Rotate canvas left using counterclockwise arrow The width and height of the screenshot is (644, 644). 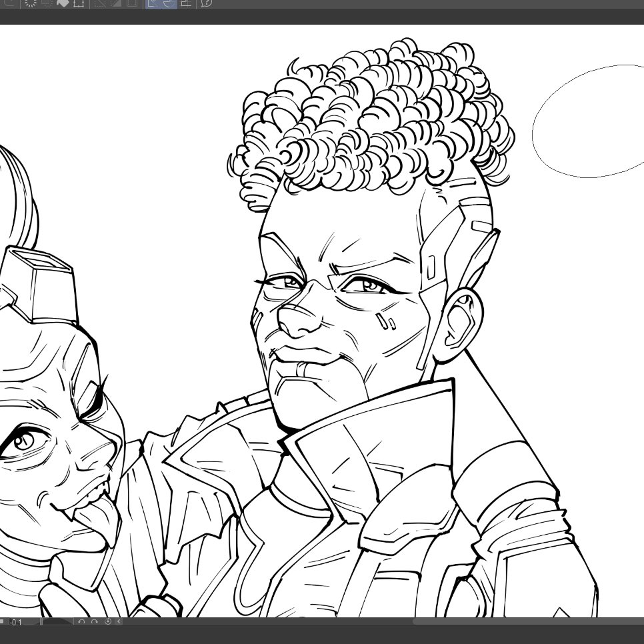click(81, 621)
